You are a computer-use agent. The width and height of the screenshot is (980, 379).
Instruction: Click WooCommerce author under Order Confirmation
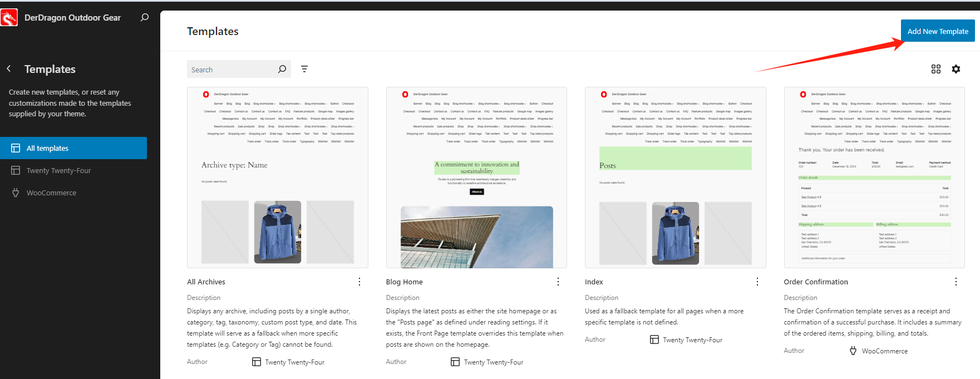coord(885,351)
